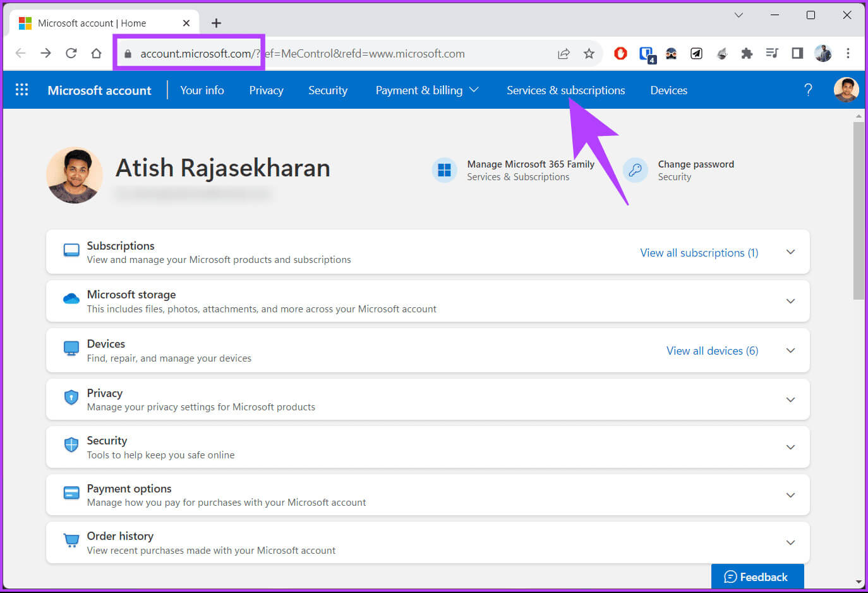Expand the Privacy card
This screenshot has width=868, height=593.
790,400
